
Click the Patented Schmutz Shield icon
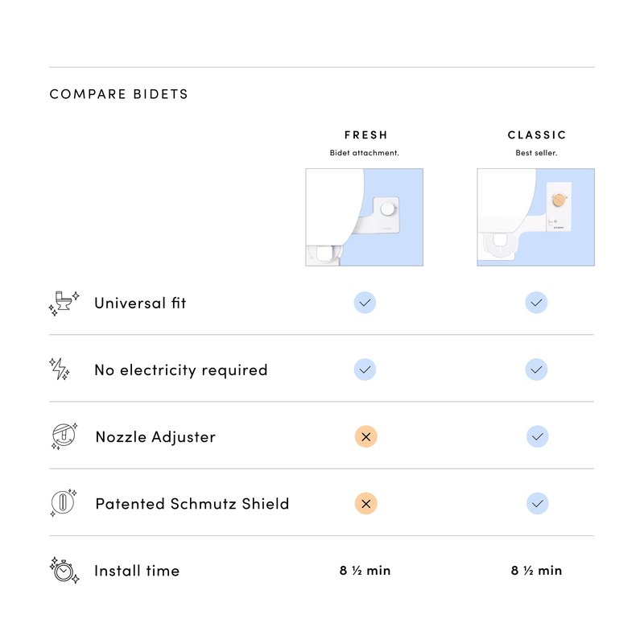pos(64,502)
